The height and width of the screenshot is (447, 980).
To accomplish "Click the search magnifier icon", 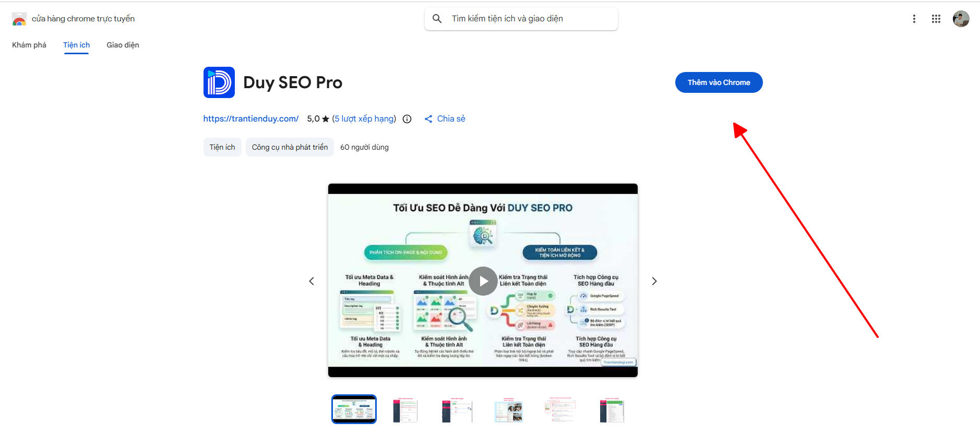I will 437,19.
